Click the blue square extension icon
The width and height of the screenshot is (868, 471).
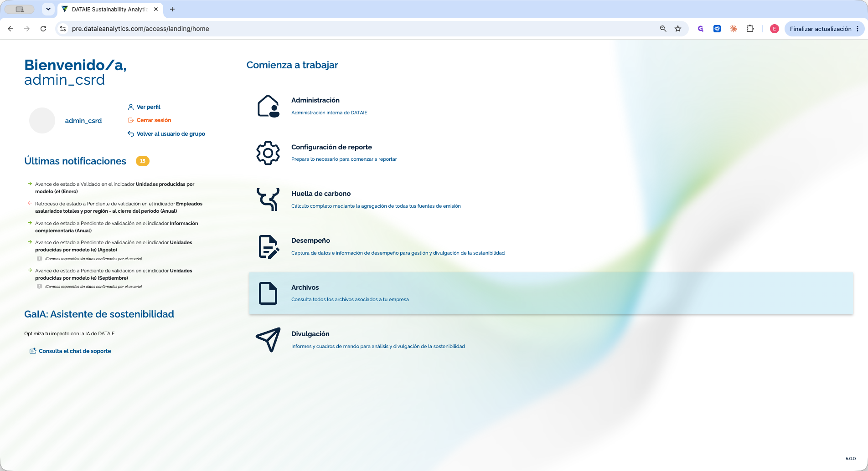(717, 29)
